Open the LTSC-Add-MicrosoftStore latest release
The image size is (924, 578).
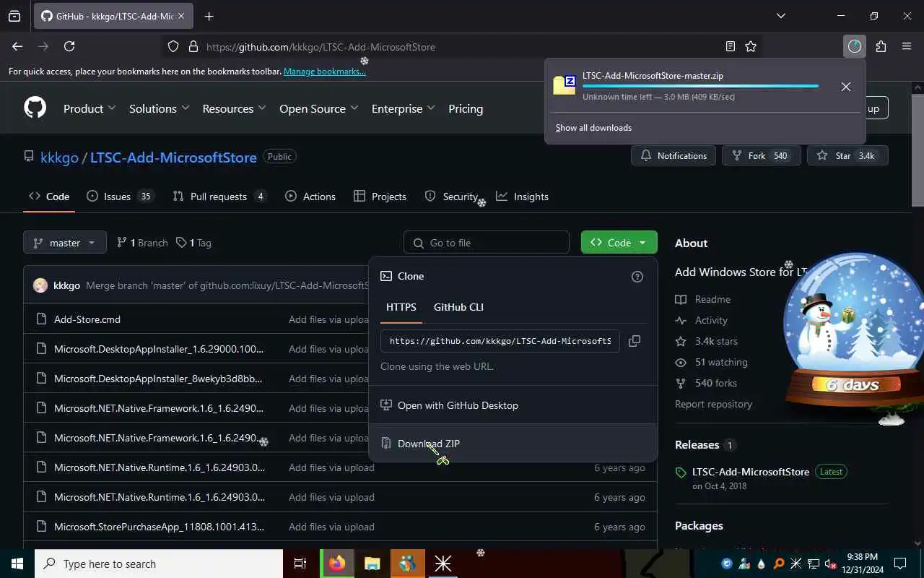pyautogui.click(x=751, y=472)
